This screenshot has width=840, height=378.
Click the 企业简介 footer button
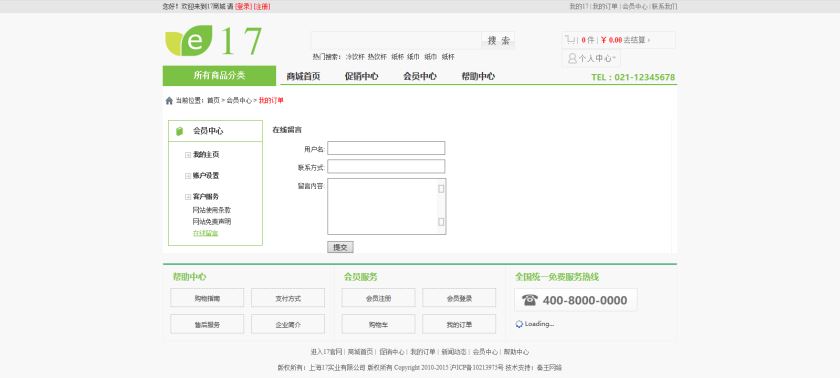coord(288,324)
